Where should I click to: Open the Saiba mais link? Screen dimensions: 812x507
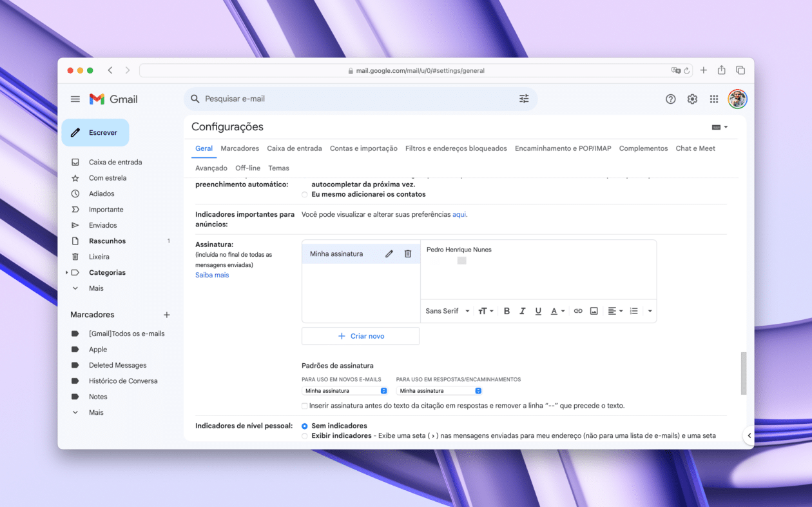(x=212, y=275)
